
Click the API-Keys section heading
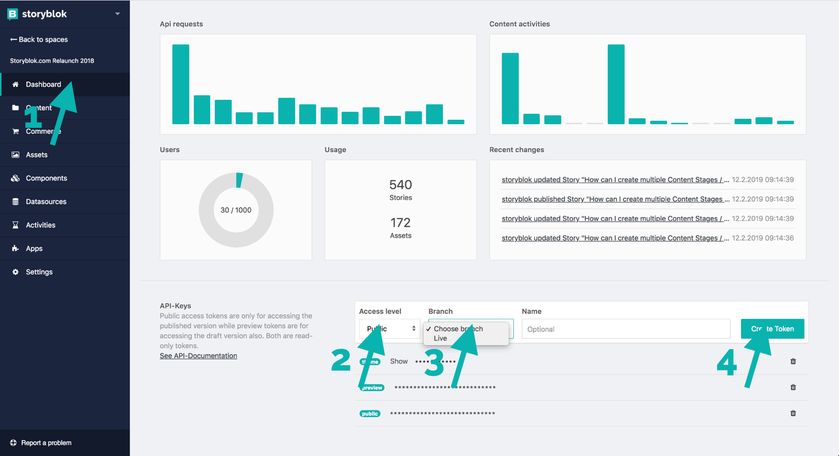(175, 305)
